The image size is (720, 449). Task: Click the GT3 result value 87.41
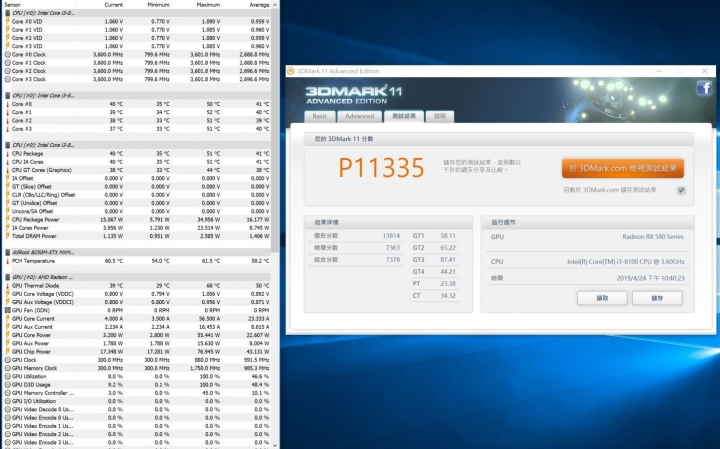pyautogui.click(x=448, y=260)
